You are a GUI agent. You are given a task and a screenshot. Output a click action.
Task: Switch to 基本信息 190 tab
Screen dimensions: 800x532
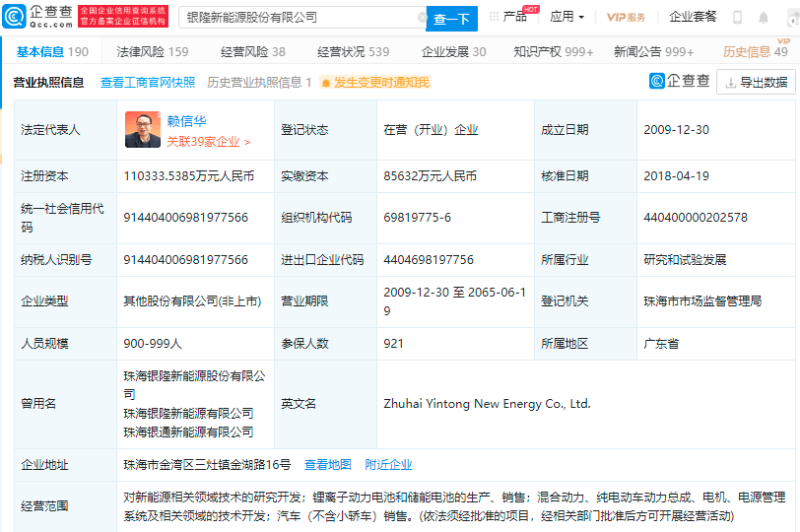[52, 51]
